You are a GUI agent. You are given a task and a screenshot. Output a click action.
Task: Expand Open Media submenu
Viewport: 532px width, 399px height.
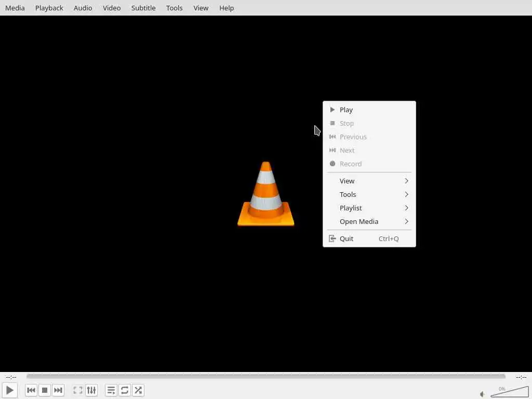[x=369, y=221]
